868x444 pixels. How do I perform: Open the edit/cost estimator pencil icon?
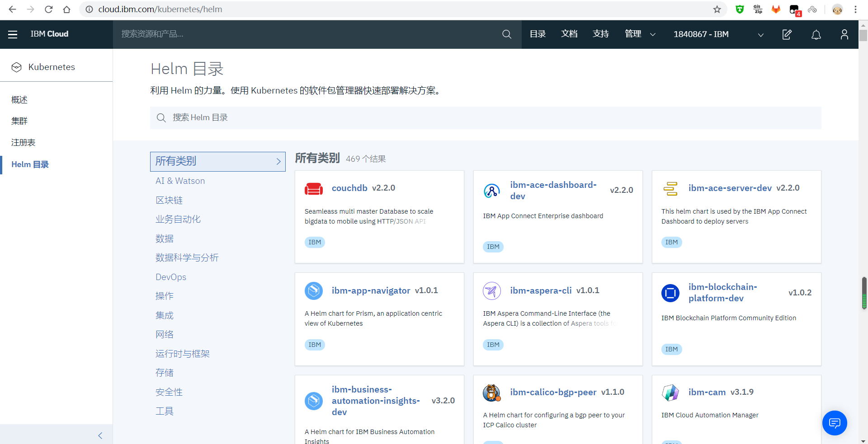pyautogui.click(x=787, y=34)
